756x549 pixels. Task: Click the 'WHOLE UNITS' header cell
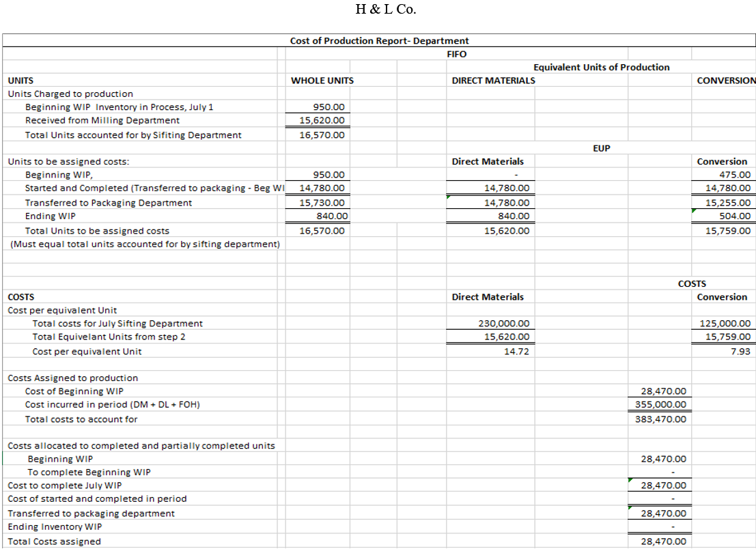(322, 80)
